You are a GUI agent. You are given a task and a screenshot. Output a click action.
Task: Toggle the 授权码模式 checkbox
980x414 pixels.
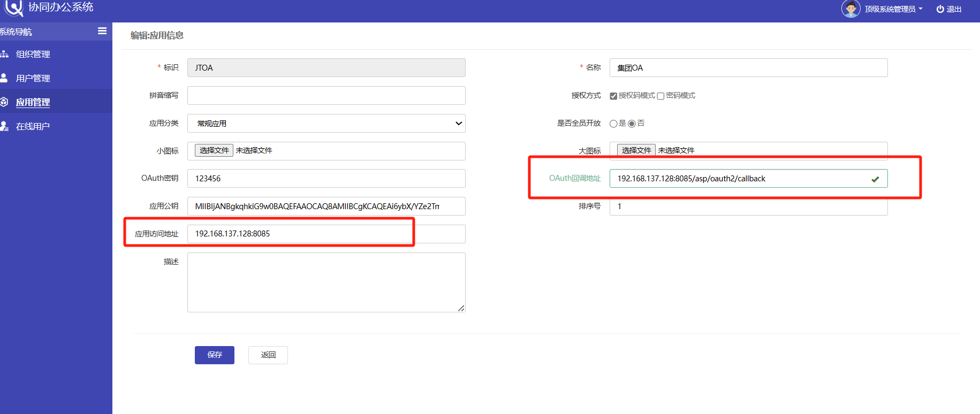click(613, 96)
